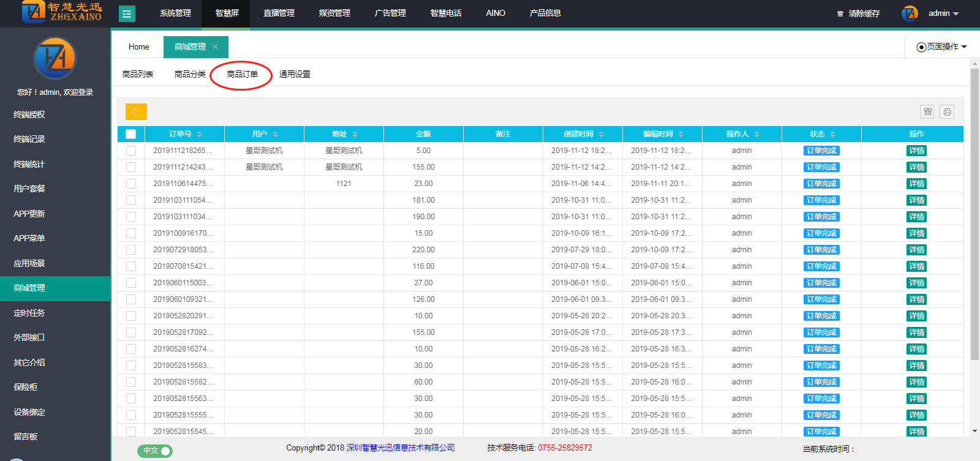This screenshot has height=461, width=980.
Task: Open the 深圳智慧光迅信息技术有限公司 link
Action: (x=401, y=448)
